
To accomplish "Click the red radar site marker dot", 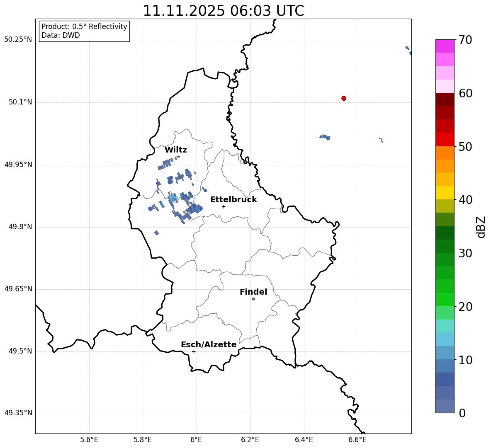I will click(343, 98).
